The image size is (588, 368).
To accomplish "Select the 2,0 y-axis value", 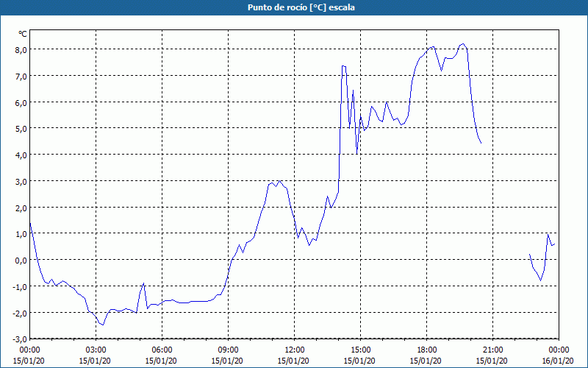I will (x=21, y=208).
